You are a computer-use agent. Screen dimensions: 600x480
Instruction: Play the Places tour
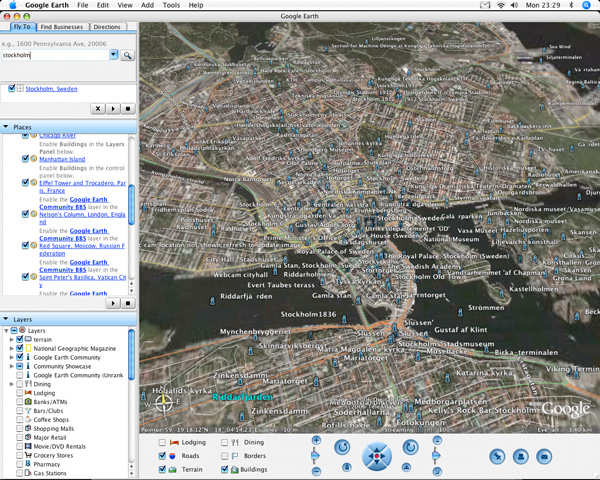pos(113,303)
